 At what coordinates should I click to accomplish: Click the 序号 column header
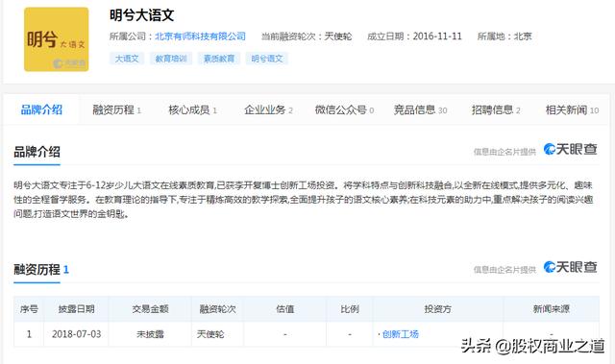[29, 308]
